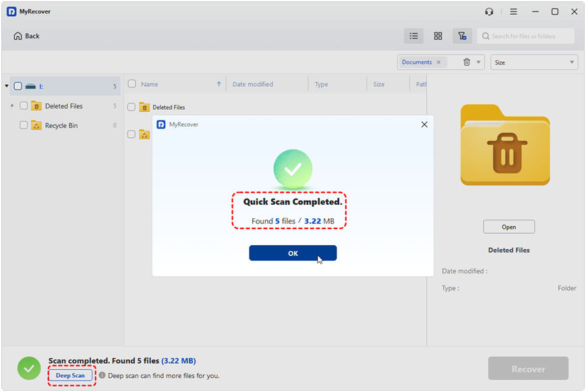
Task: Check the second list row checkbox
Action: tap(131, 134)
